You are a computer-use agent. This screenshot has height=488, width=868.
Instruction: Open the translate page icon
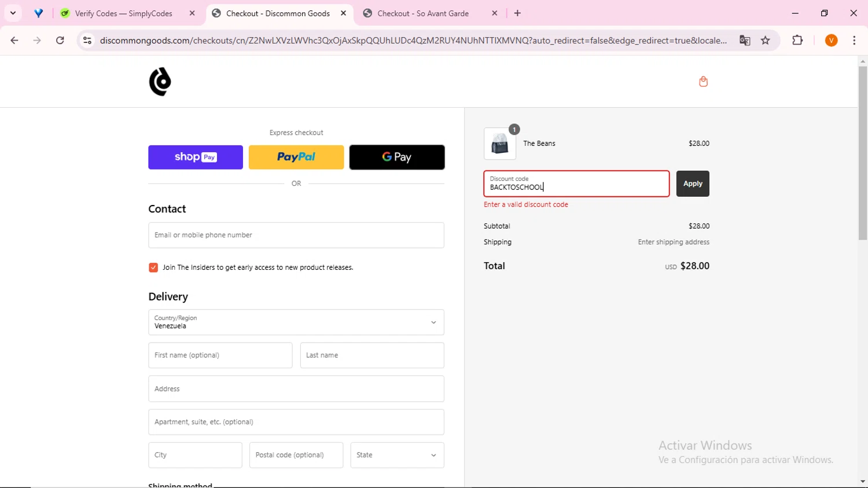745,41
